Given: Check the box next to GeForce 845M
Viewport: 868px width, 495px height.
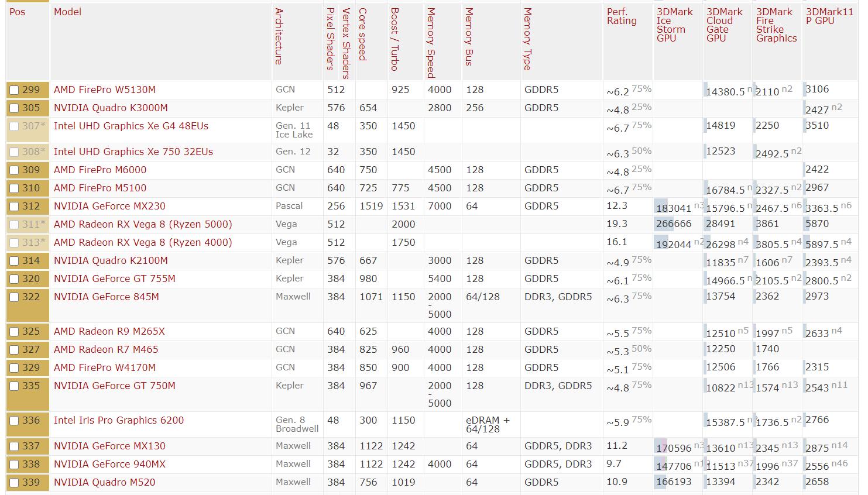Looking at the screenshot, I should tap(14, 297).
